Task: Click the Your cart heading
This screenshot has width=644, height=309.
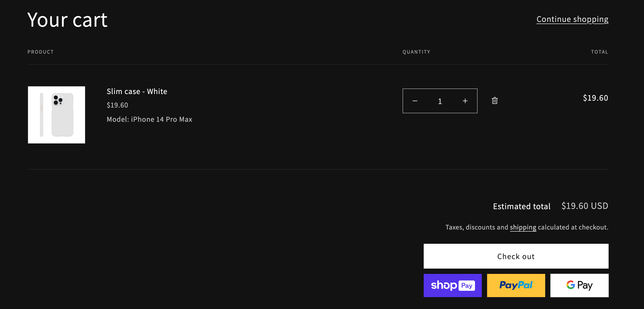Action: 67,20
